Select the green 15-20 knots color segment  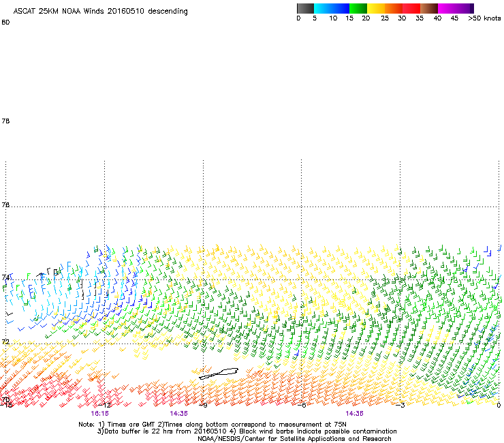358,8
